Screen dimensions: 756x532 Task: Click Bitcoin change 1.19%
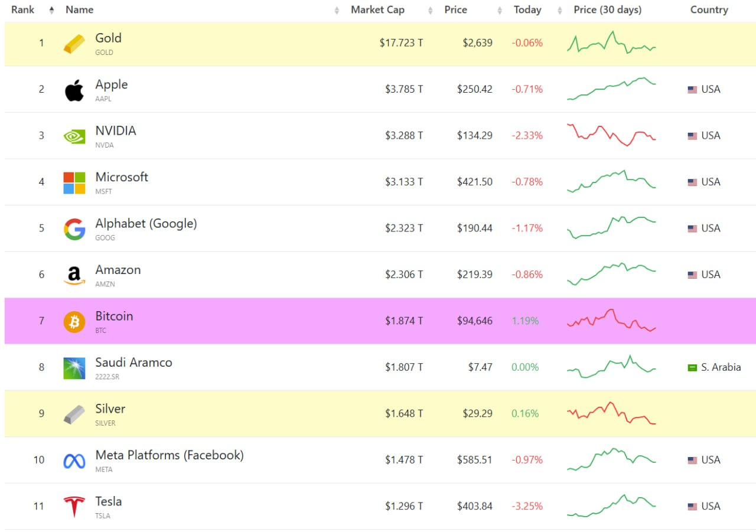point(525,321)
